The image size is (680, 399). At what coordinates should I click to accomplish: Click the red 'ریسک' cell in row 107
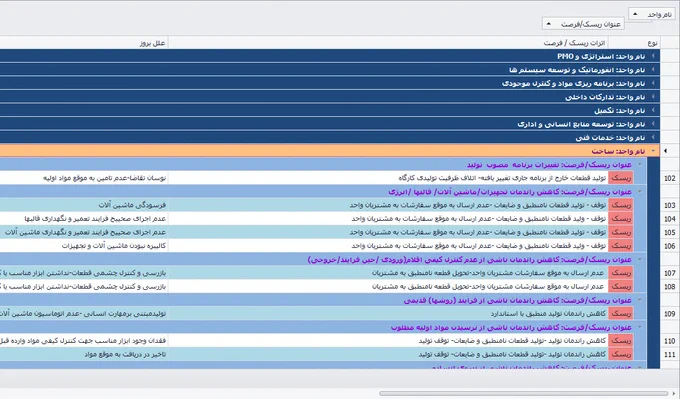tap(621, 273)
